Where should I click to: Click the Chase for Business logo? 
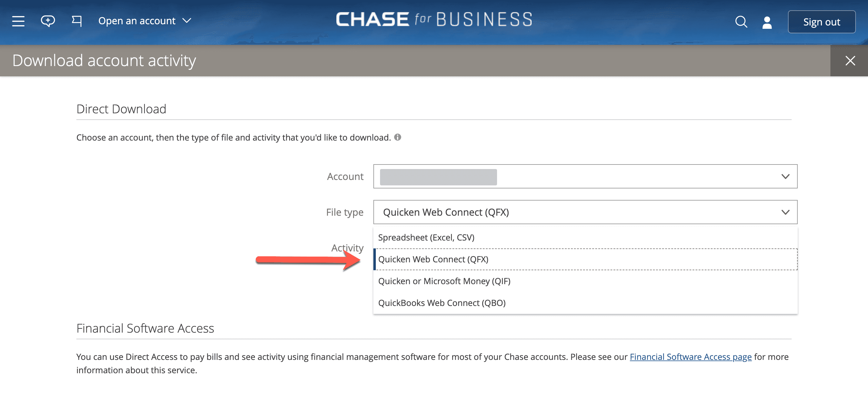coord(434,19)
